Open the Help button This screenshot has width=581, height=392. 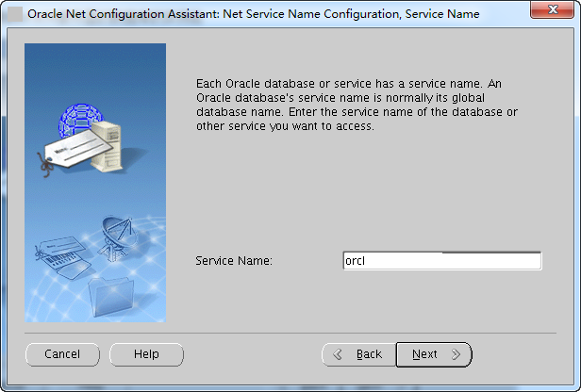[146, 354]
